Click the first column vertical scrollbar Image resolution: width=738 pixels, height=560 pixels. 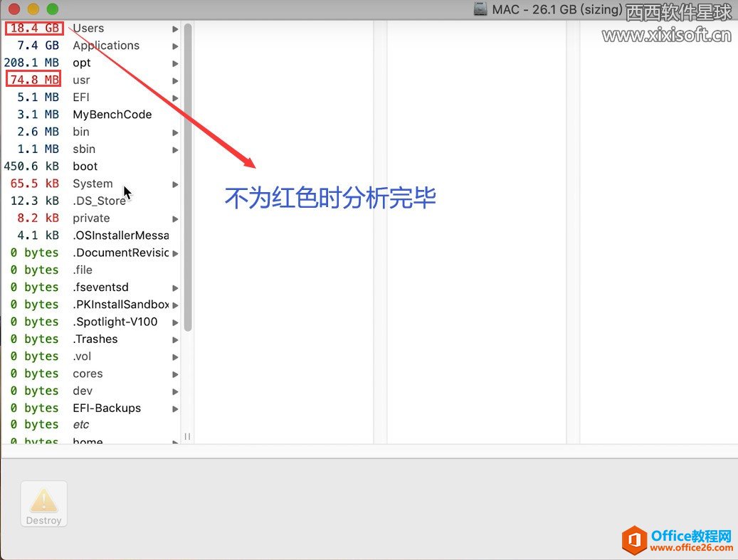pyautogui.click(x=188, y=177)
